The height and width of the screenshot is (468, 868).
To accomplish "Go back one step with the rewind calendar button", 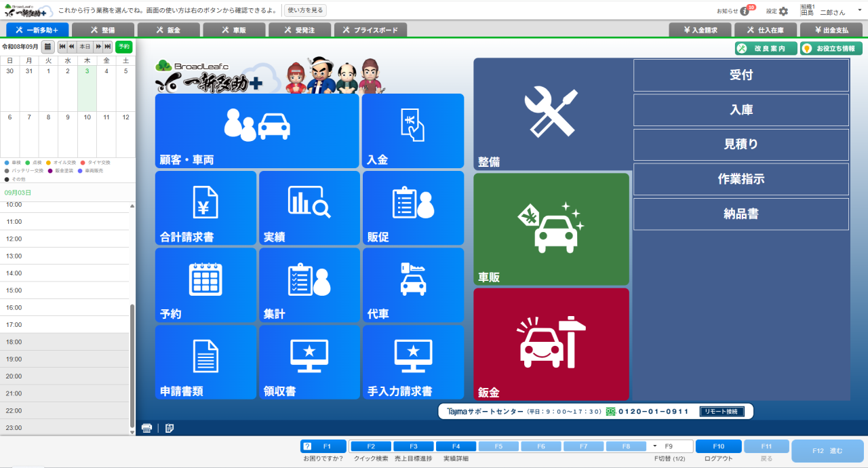I will coord(71,46).
